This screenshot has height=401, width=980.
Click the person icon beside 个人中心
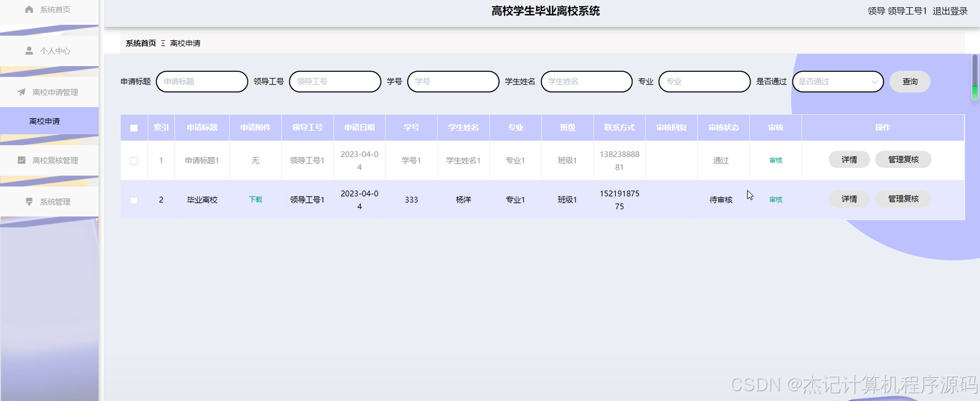pos(29,51)
